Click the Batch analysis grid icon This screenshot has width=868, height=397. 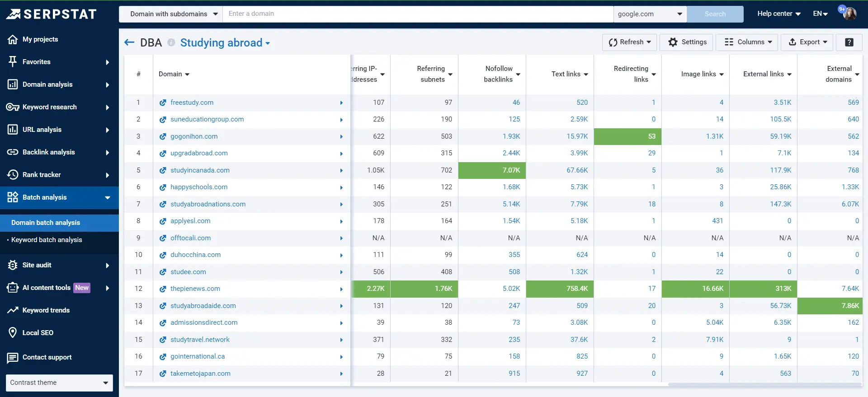13,197
